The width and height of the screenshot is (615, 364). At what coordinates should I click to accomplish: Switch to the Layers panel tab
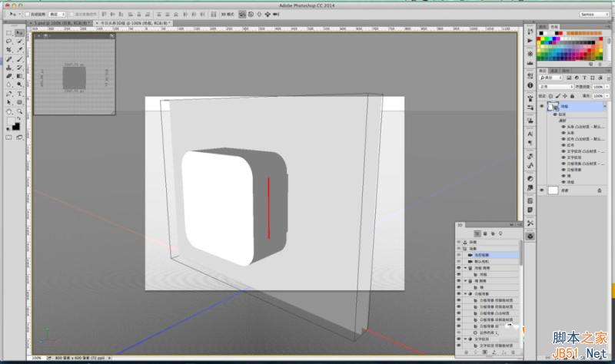tap(543, 70)
